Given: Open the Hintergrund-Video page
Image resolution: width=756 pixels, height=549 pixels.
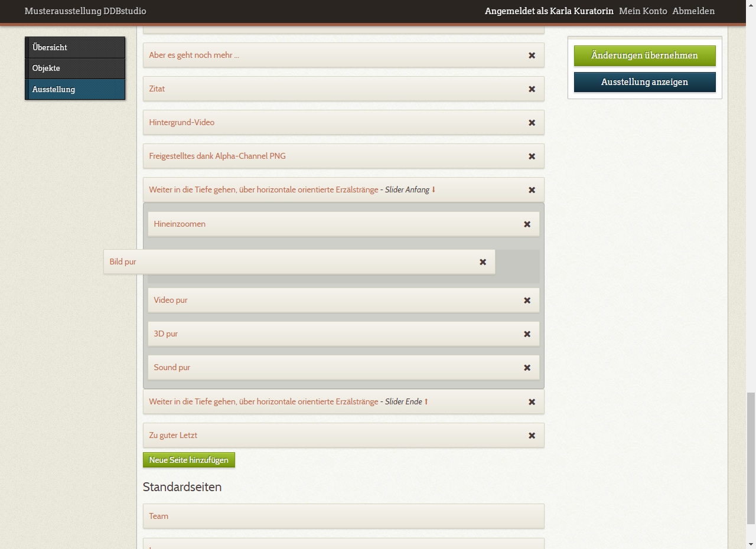Looking at the screenshot, I should [x=182, y=123].
